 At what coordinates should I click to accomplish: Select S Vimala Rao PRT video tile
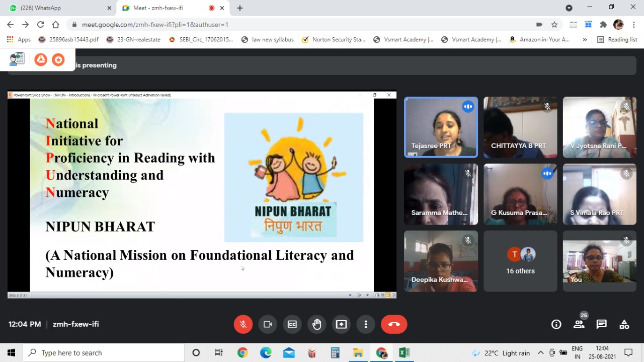(599, 194)
